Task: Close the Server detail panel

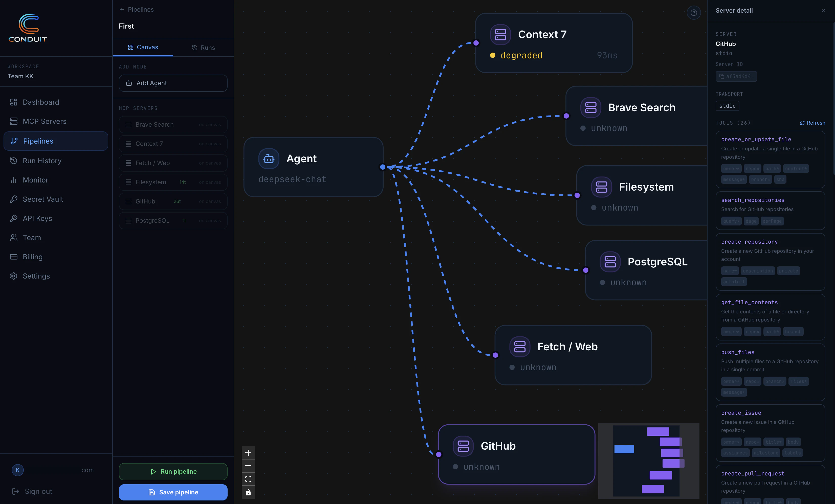Action: [823, 11]
